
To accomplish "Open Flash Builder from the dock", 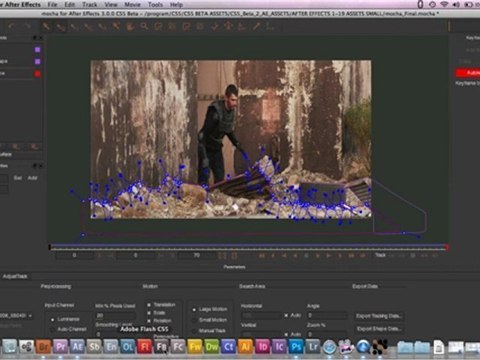I will [x=161, y=347].
